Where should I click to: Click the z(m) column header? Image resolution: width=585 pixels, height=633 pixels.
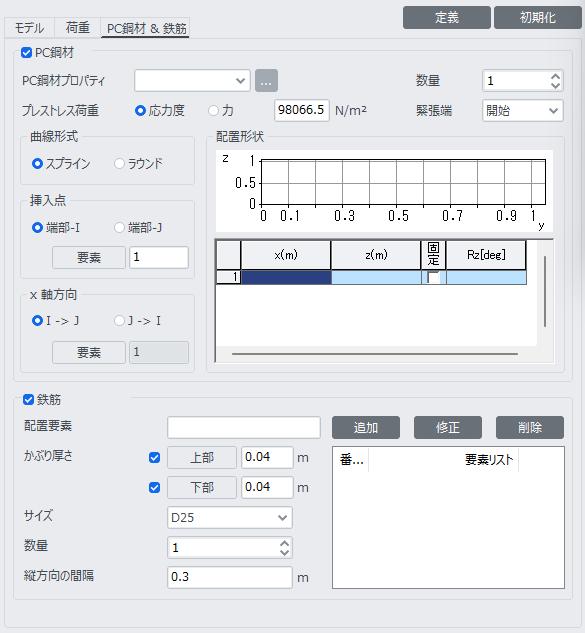coord(376,255)
